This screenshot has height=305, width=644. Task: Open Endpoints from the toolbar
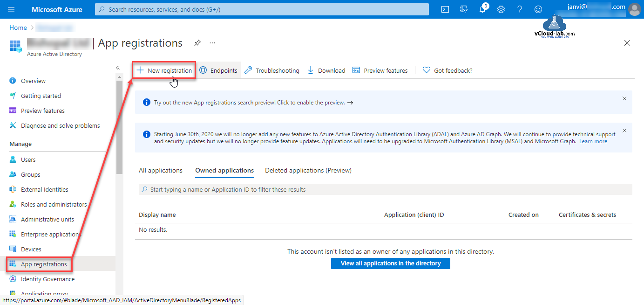click(218, 70)
